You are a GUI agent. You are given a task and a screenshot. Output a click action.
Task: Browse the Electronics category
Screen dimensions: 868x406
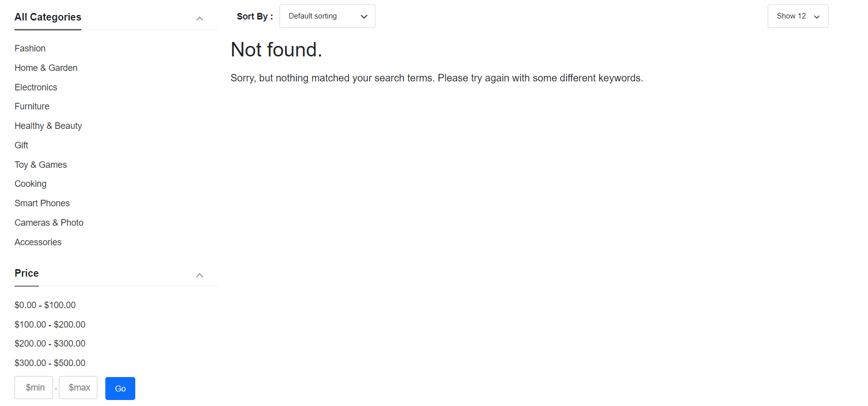(36, 87)
